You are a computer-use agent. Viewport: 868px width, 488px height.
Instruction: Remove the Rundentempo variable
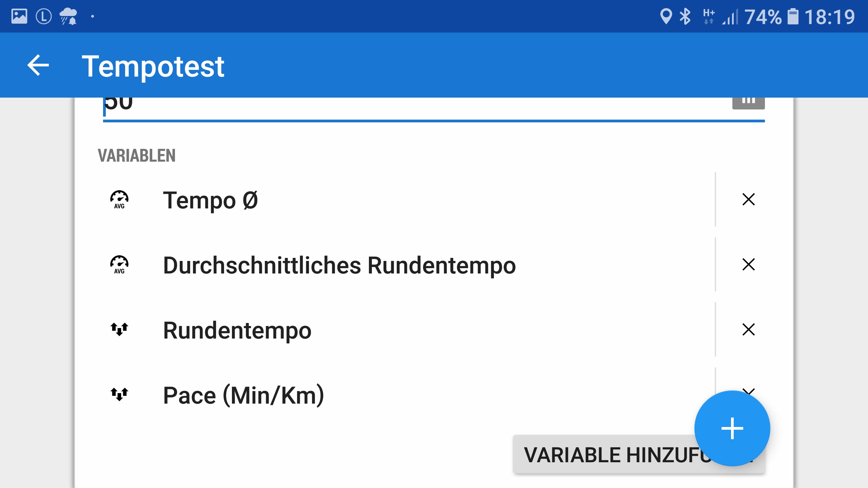(x=748, y=329)
